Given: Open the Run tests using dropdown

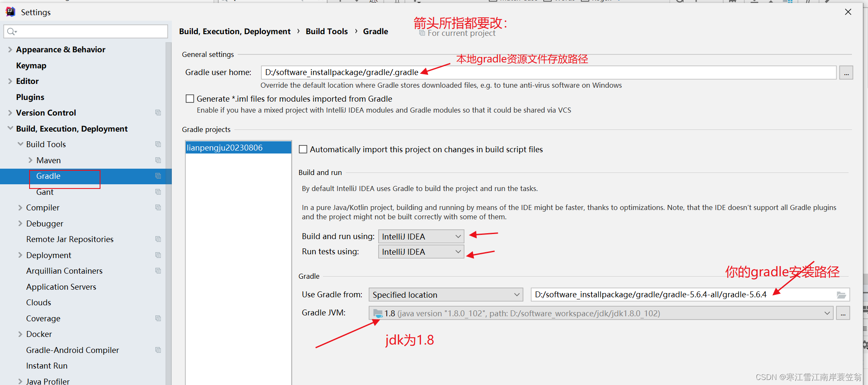Looking at the screenshot, I should point(421,252).
